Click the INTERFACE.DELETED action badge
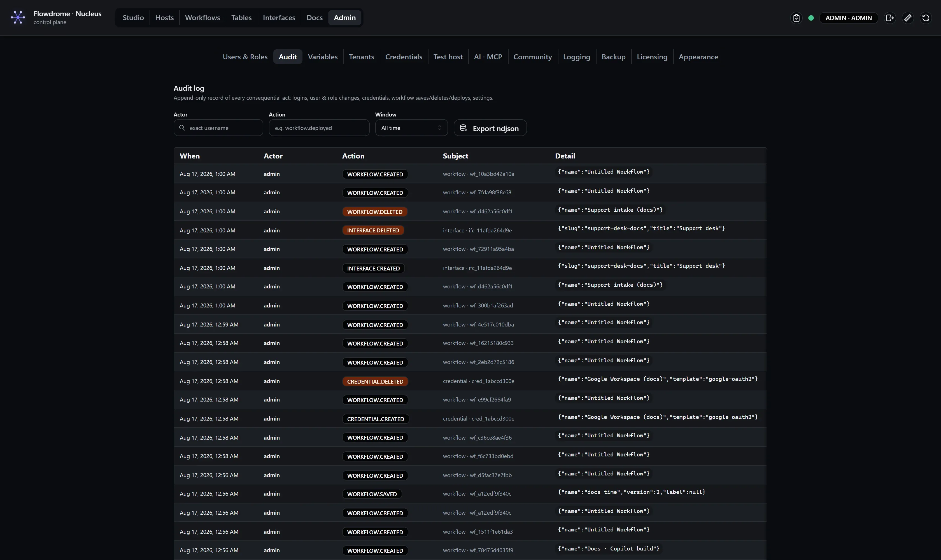 [x=373, y=230]
